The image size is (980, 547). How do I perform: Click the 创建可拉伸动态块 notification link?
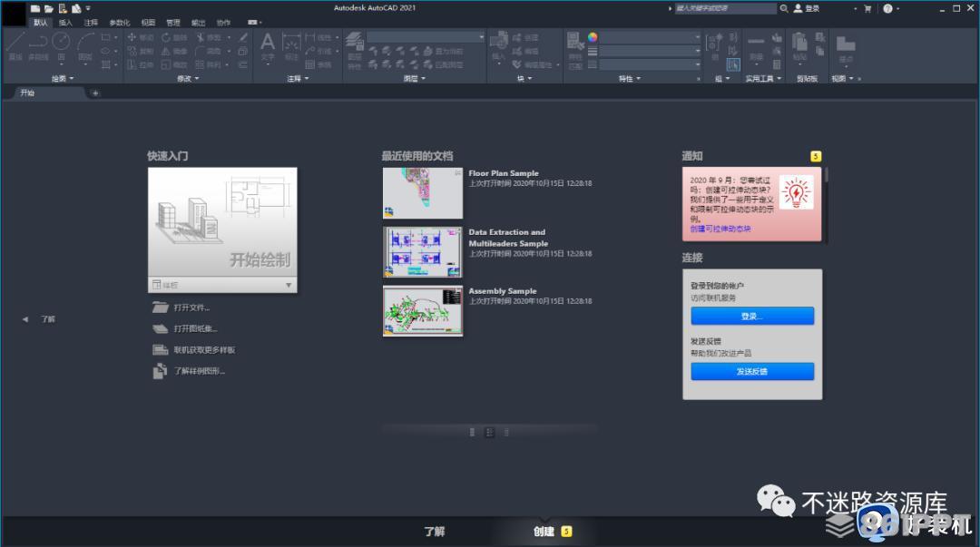pos(720,229)
